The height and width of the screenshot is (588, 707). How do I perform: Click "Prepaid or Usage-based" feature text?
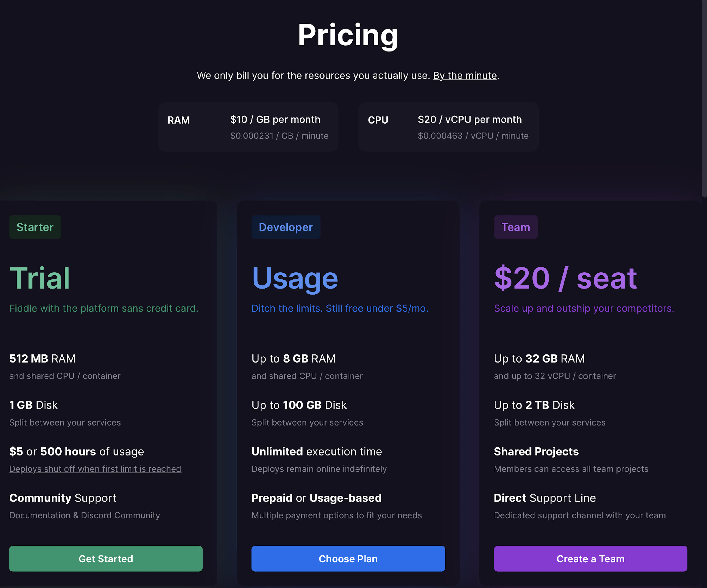click(316, 498)
